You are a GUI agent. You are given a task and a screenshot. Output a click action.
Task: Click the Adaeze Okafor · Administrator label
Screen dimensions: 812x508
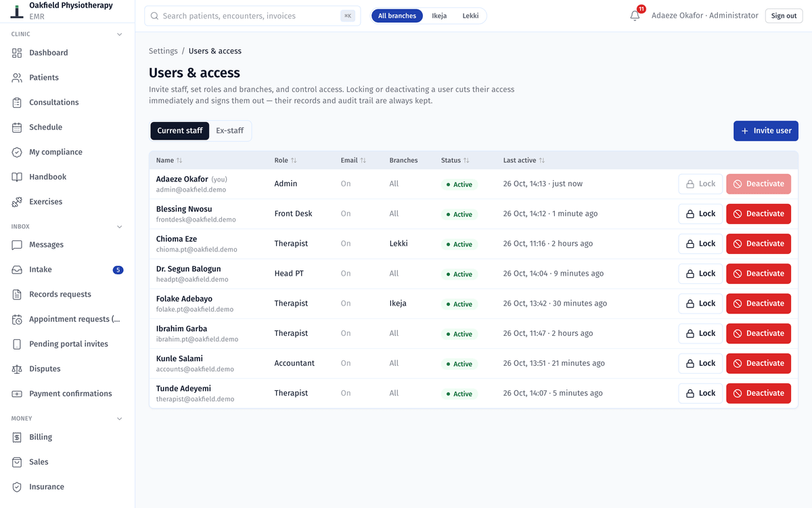tap(705, 16)
